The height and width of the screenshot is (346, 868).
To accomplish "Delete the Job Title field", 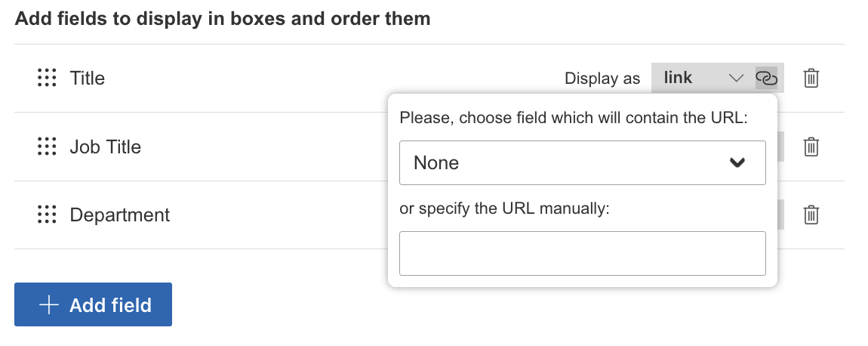I will [811, 147].
